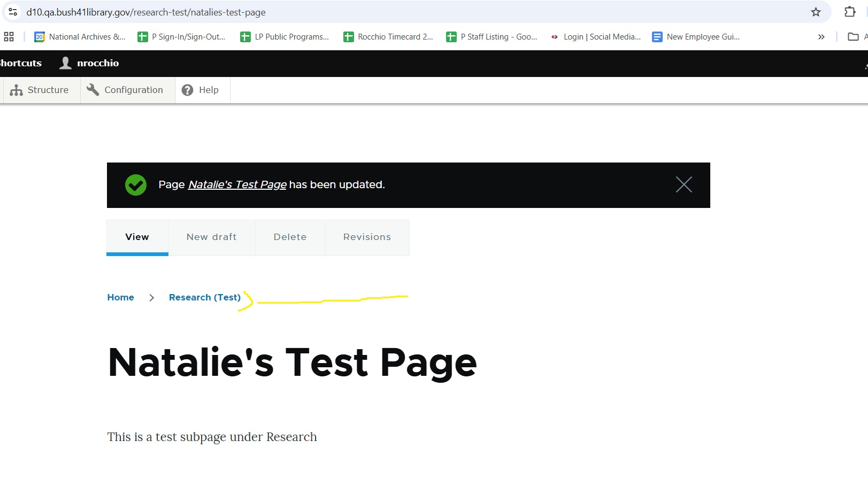Open the Research (Test) breadcrumb link
Viewport: 868px width, 479px height.
[205, 297]
